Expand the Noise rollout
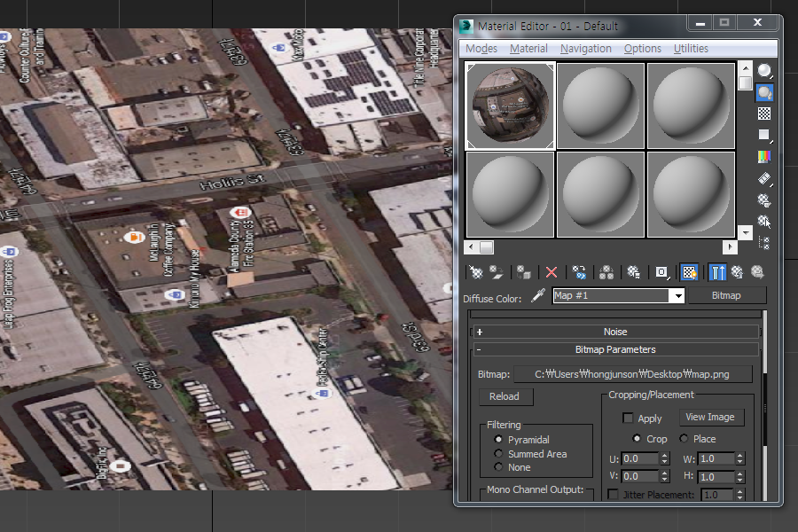 pyautogui.click(x=615, y=332)
